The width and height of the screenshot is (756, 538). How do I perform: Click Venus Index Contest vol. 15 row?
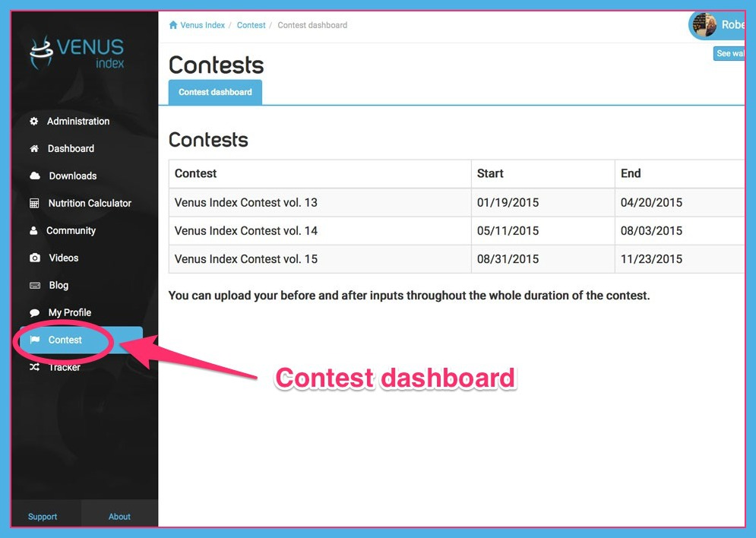coord(456,259)
